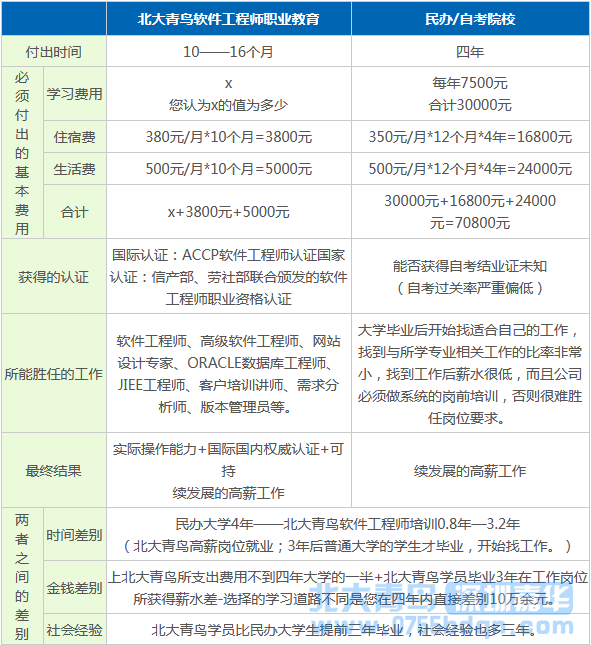
Task: Click the 500元/月*12个月*4年=24000元 cell
Action: coord(470,169)
